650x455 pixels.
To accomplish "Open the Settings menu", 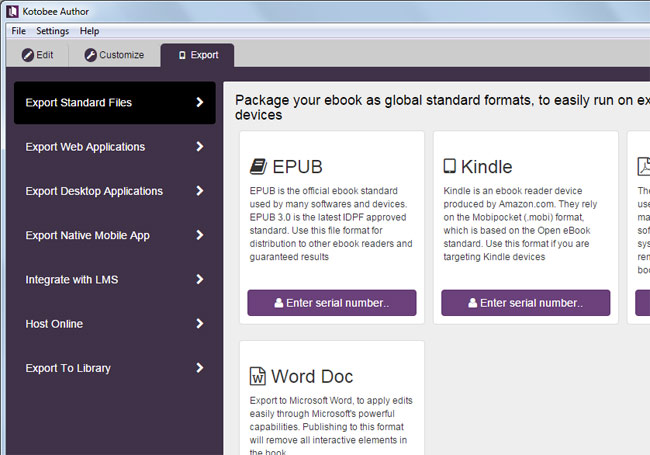I will click(53, 31).
